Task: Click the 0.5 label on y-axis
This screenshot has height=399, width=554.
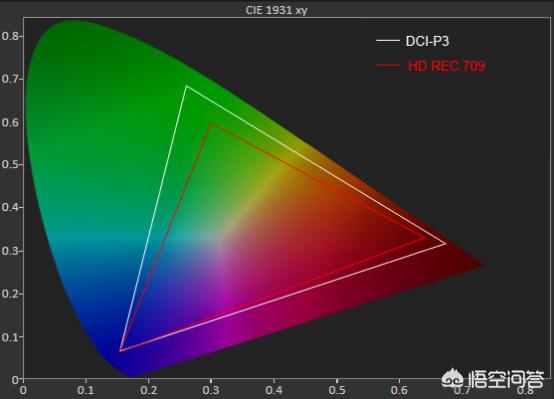Action: 10,165
